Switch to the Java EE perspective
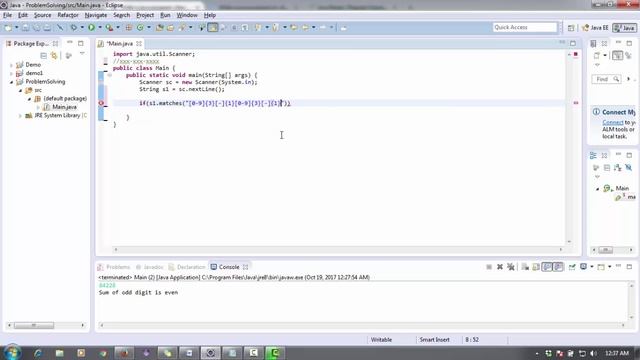Viewport: 640px width, 360px height. (595, 28)
